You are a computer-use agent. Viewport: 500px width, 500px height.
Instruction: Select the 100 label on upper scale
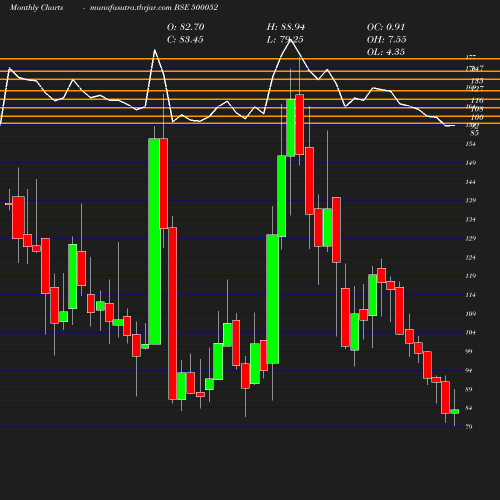pyautogui.click(x=477, y=118)
